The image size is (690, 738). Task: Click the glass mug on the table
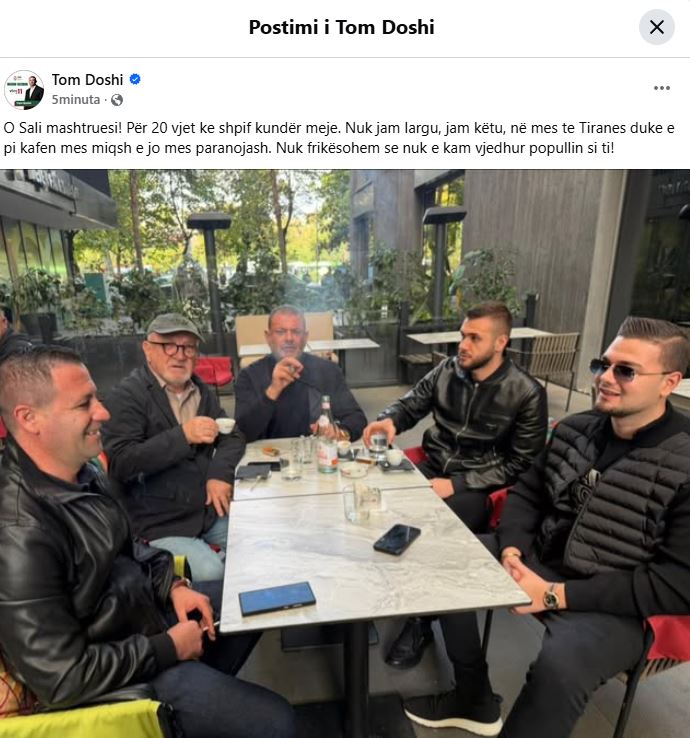[361, 502]
